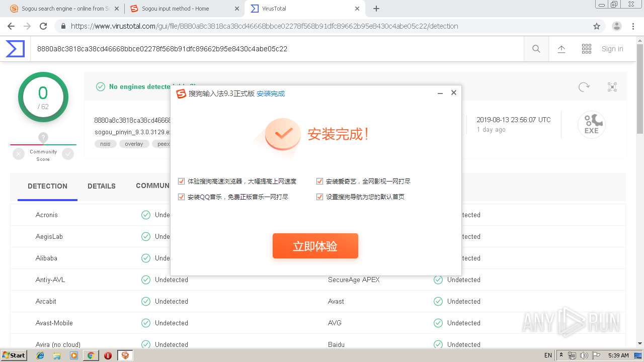The width and height of the screenshot is (644, 362).
Task: Open the apps grid icon
Action: click(587, 49)
